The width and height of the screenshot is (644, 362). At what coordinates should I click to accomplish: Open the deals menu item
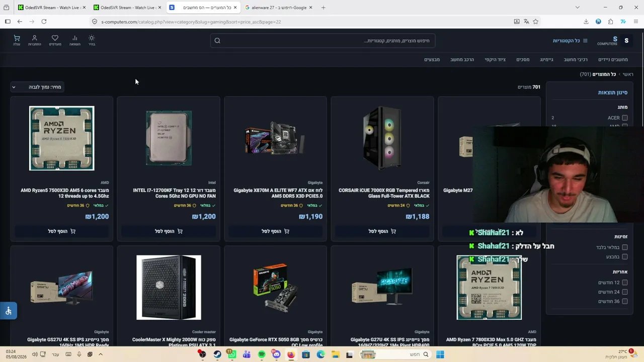(432, 59)
